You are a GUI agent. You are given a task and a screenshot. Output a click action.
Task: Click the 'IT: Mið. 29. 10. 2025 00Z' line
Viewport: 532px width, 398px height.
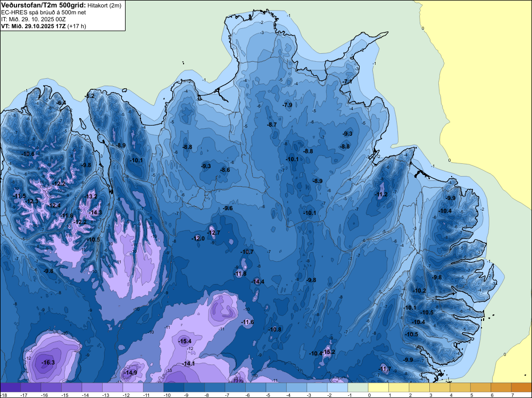[x=33, y=19]
